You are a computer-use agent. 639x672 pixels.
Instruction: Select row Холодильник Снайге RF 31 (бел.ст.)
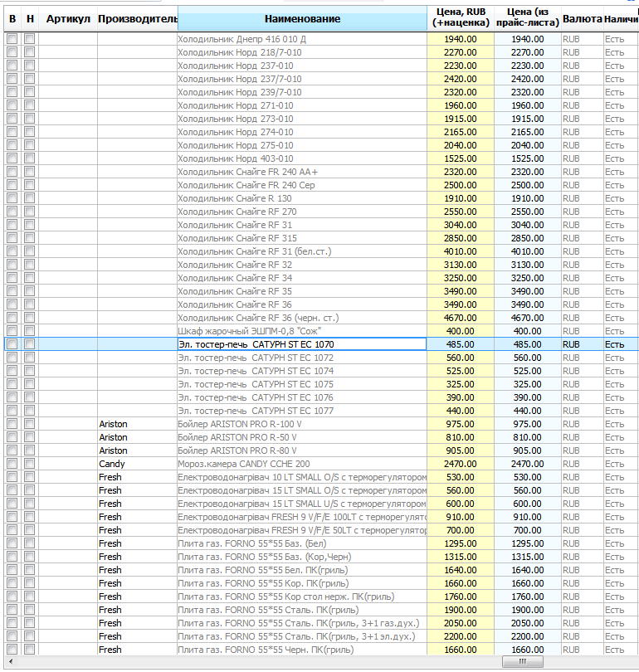pyautogui.click(x=321, y=251)
